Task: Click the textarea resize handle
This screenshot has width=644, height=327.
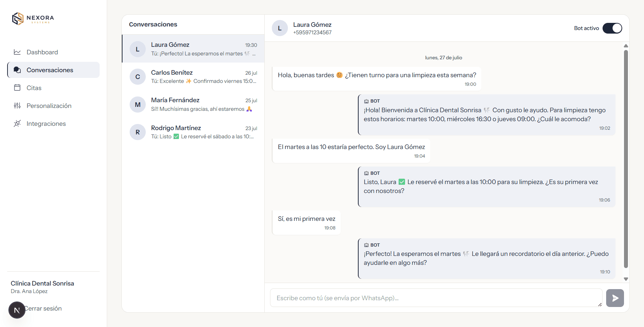Action: tap(600, 304)
